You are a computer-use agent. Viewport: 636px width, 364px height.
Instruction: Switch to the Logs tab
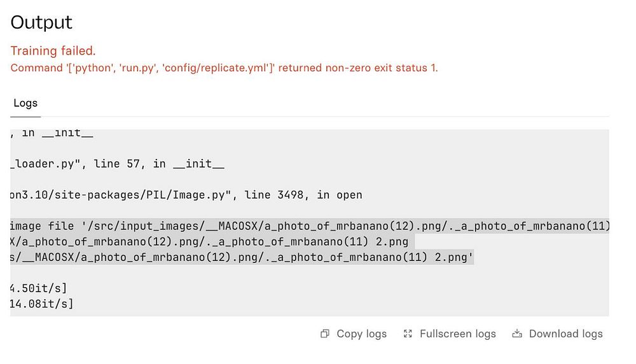click(x=25, y=103)
